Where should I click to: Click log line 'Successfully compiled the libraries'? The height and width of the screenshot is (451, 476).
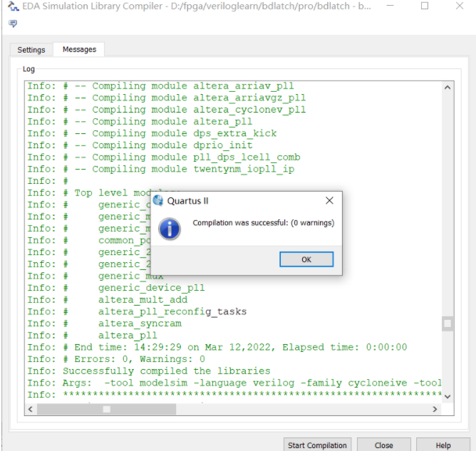[149, 371]
